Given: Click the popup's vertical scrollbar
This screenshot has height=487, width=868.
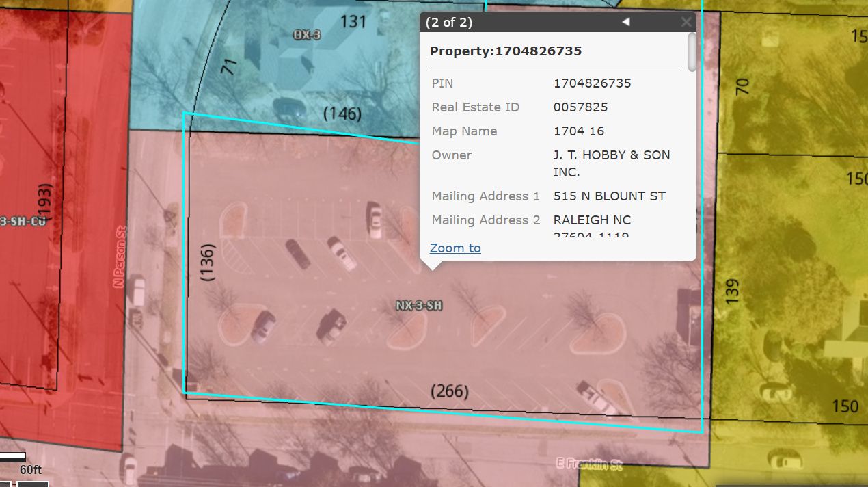Looking at the screenshot, I should (692, 52).
